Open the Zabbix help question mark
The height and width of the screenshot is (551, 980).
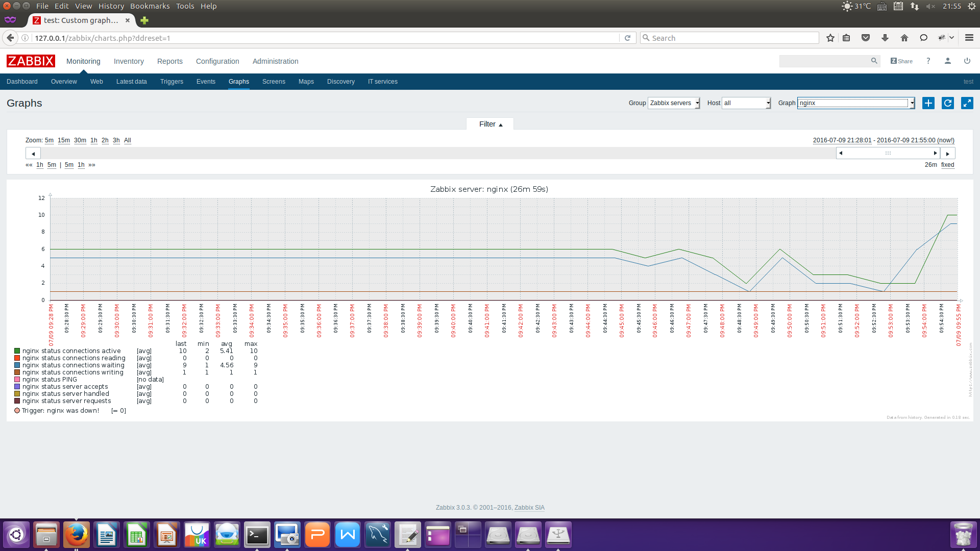click(x=928, y=61)
